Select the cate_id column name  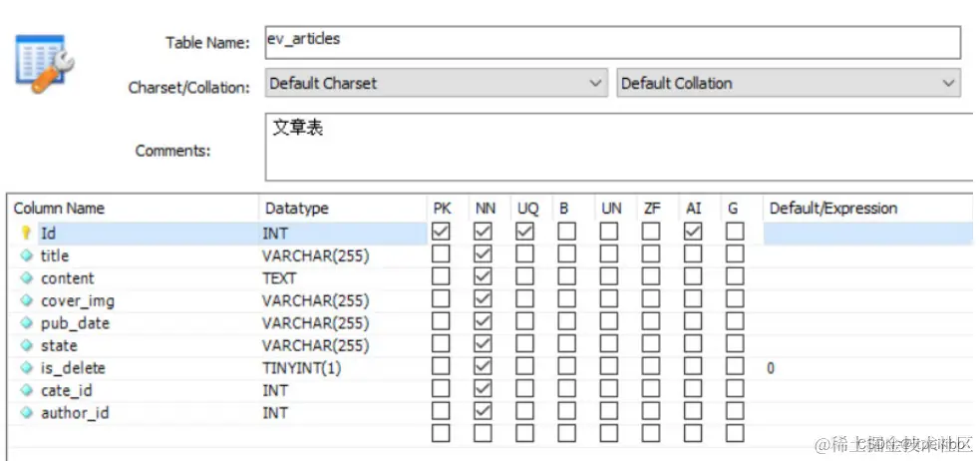click(x=66, y=391)
